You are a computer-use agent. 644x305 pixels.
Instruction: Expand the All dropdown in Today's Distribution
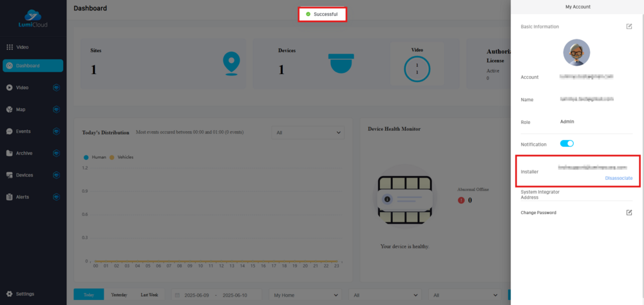[308, 133]
